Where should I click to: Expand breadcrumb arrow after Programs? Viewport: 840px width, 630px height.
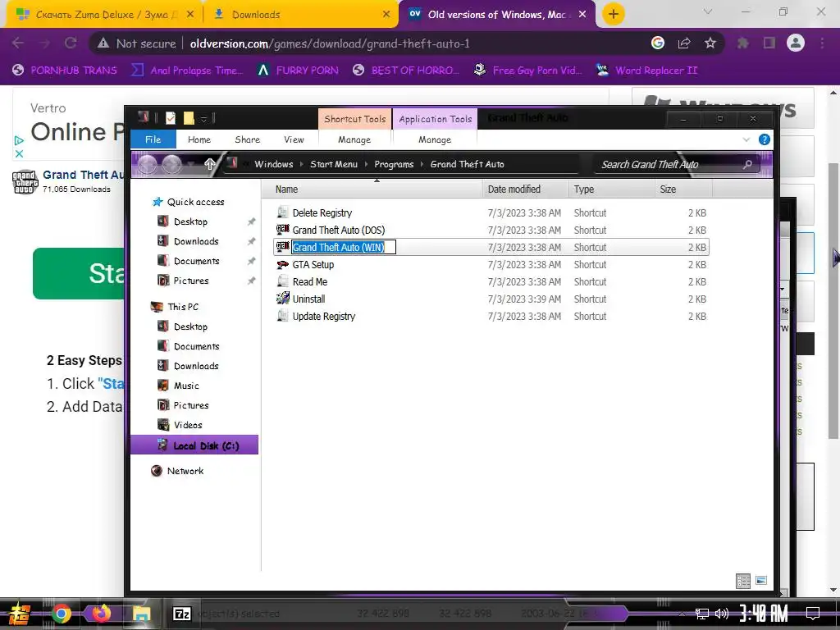pyautogui.click(x=422, y=164)
